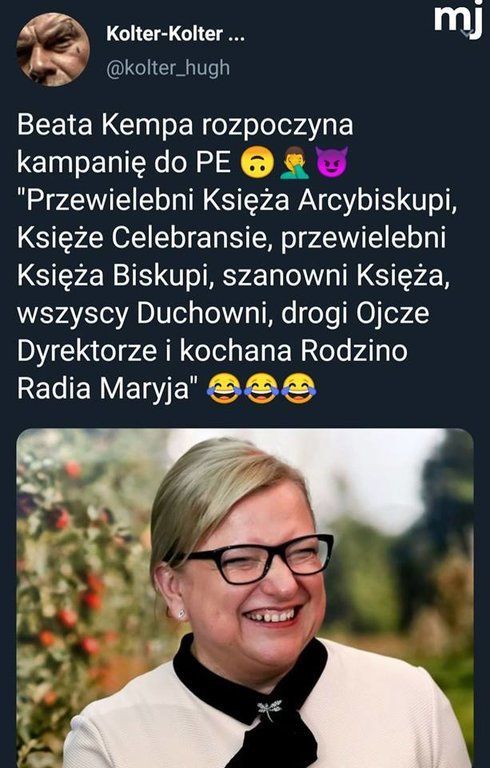
Task: Click the first crying-laughing emoji
Action: click(224, 388)
